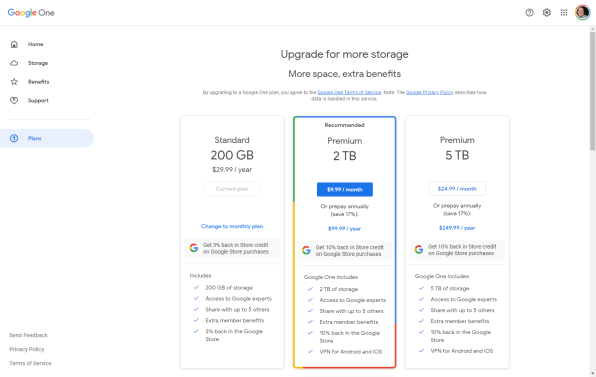
Task: Choose the $249.99 / year prepay option
Action: [x=457, y=228]
